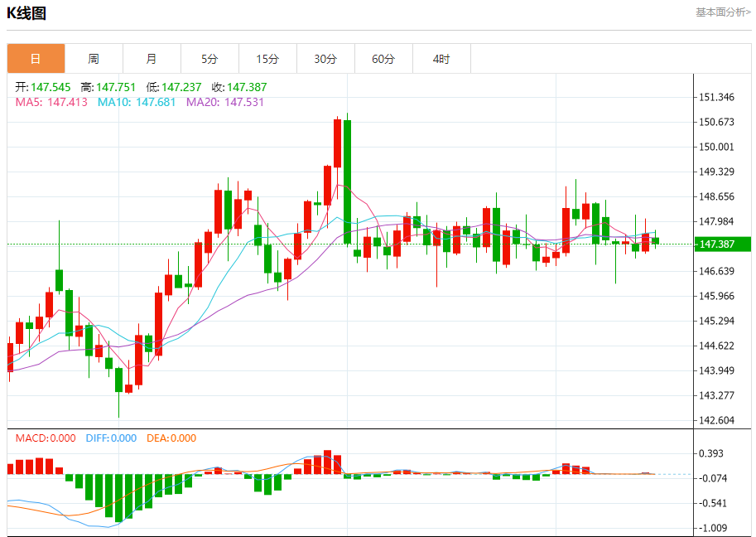This screenshot has width=756, height=537.
Task: Open the 基本面分析 link
Action: (x=723, y=12)
